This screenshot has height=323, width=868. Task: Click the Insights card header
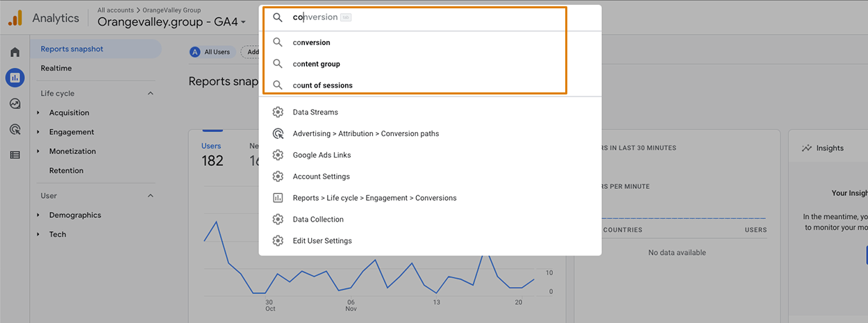click(830, 148)
